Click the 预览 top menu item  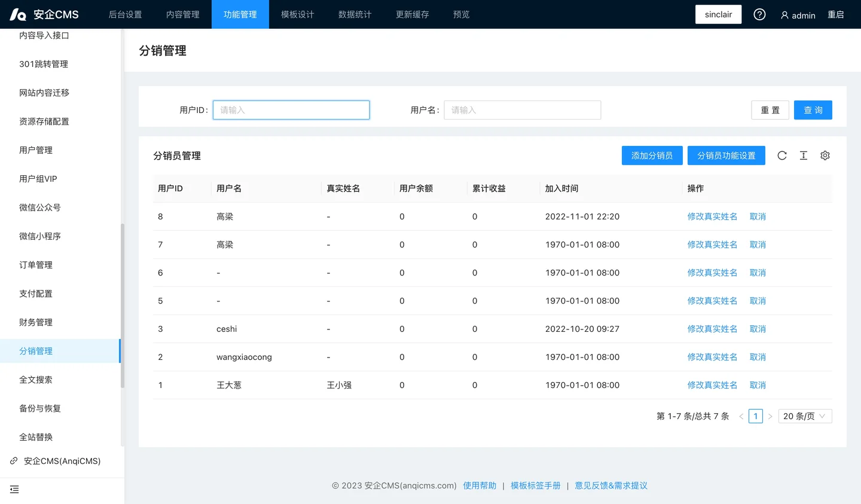462,14
